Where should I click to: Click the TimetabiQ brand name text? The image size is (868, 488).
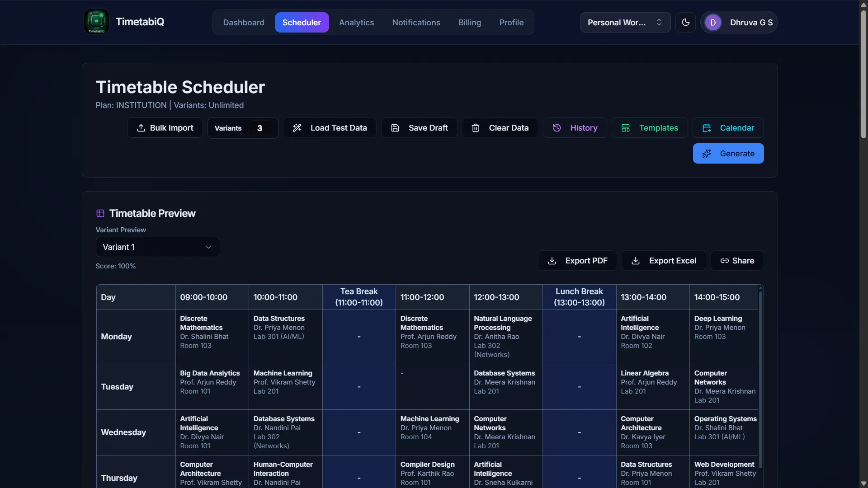tap(140, 22)
